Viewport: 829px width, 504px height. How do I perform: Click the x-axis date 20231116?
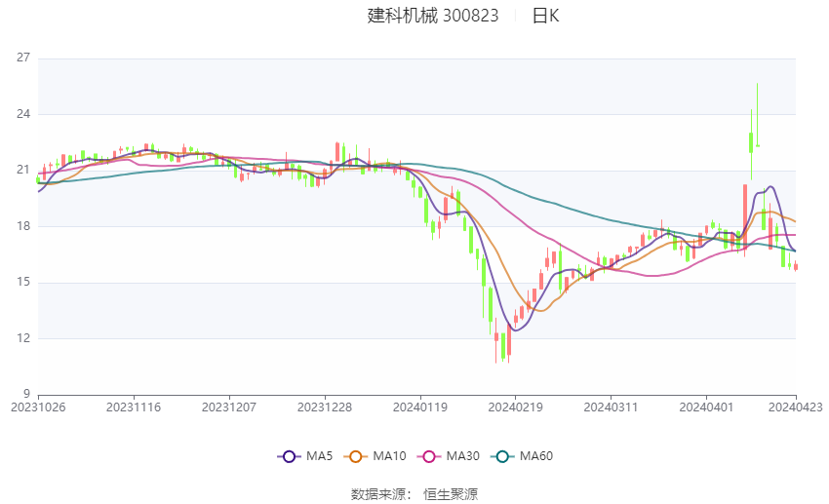134,407
